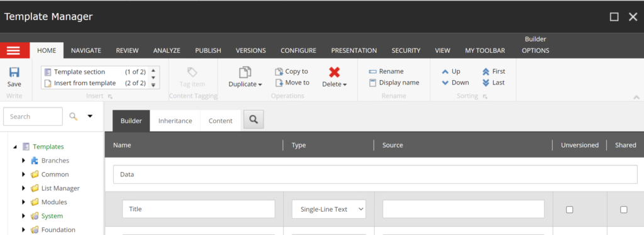Click the System folder icon
Image resolution: width=644 pixels, height=235 pixels.
[x=35, y=216]
